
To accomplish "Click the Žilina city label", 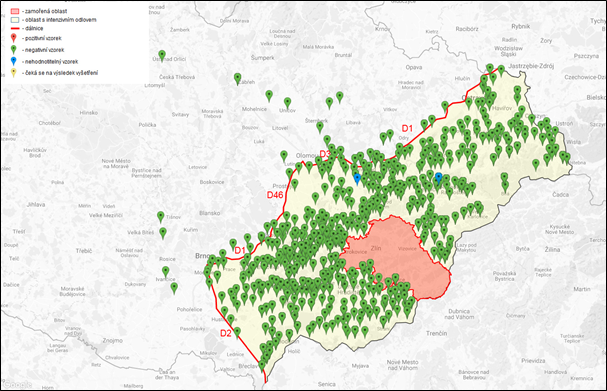I will [x=552, y=250].
